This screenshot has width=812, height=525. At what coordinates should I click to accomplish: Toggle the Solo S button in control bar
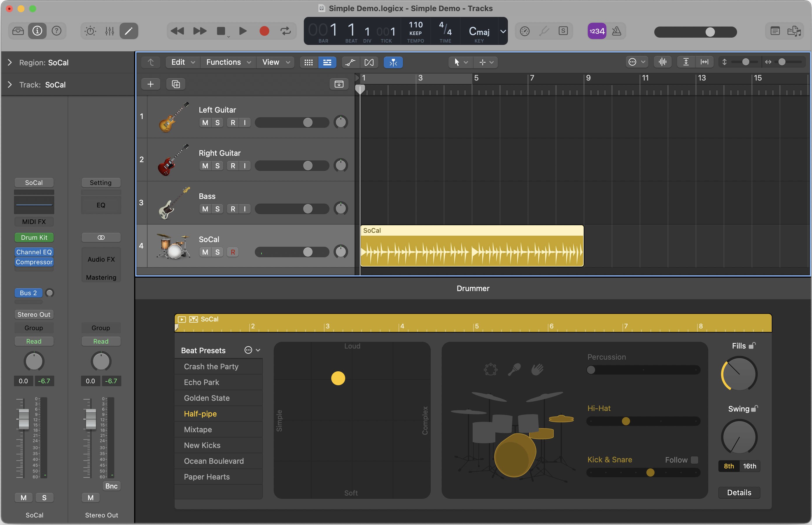pyautogui.click(x=563, y=31)
